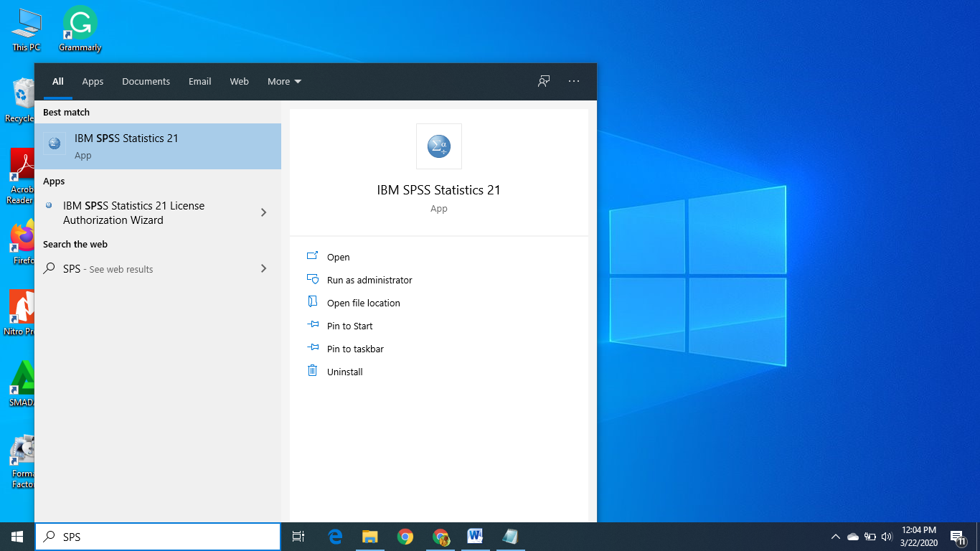The image size is (980, 551).
Task: Open the More filter dropdown
Action: point(284,81)
